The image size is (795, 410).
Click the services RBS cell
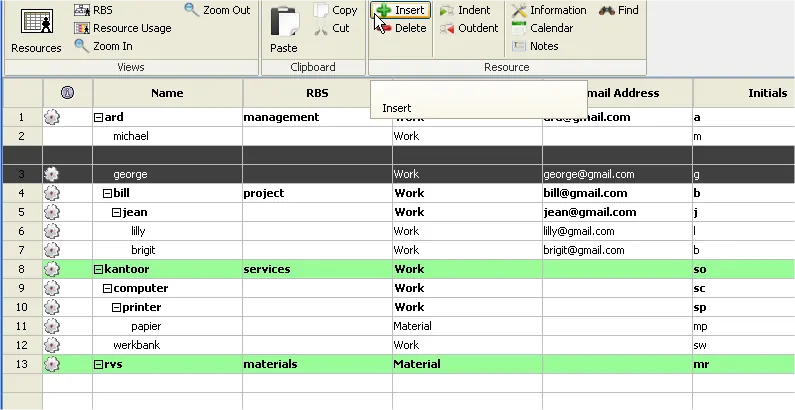[x=317, y=269]
